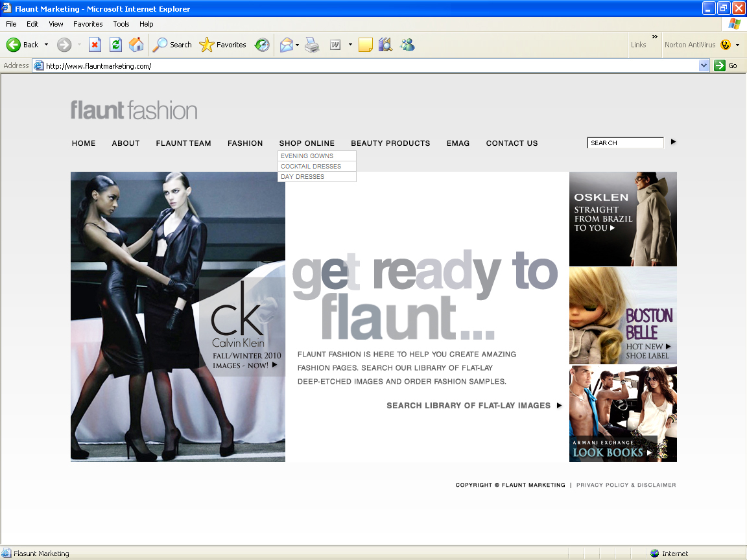Viewport: 747px width, 560px height.
Task: Open the ABOUT page link
Action: click(126, 143)
